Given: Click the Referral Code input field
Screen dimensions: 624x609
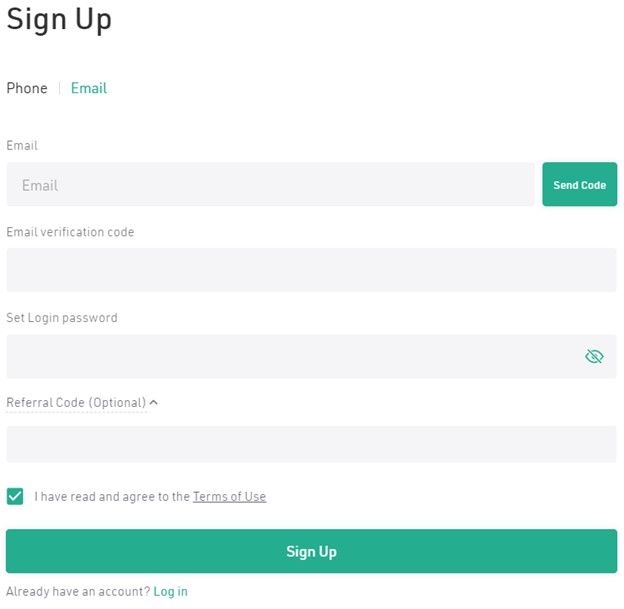Looking at the screenshot, I should point(311,444).
